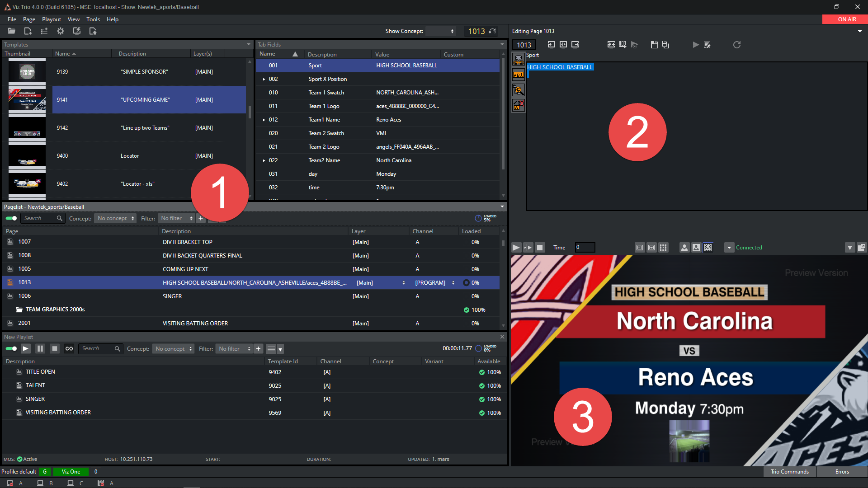
Task: Open the Help menu
Action: [113, 19]
